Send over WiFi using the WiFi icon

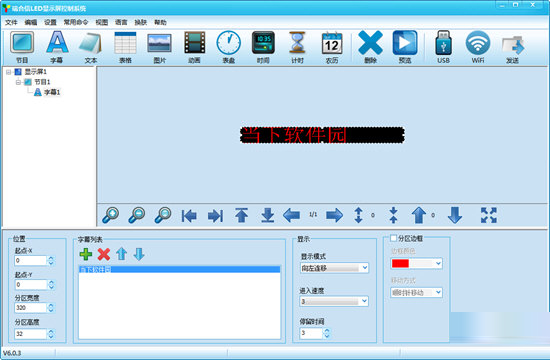point(478,47)
